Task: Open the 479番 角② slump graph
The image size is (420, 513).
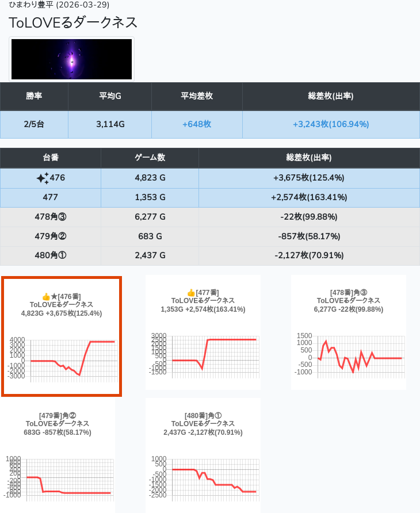Action: [x=58, y=477]
